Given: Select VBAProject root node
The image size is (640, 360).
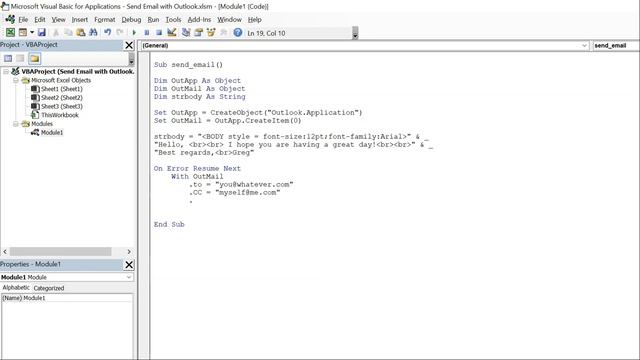Looking at the screenshot, I should tap(78, 71).
